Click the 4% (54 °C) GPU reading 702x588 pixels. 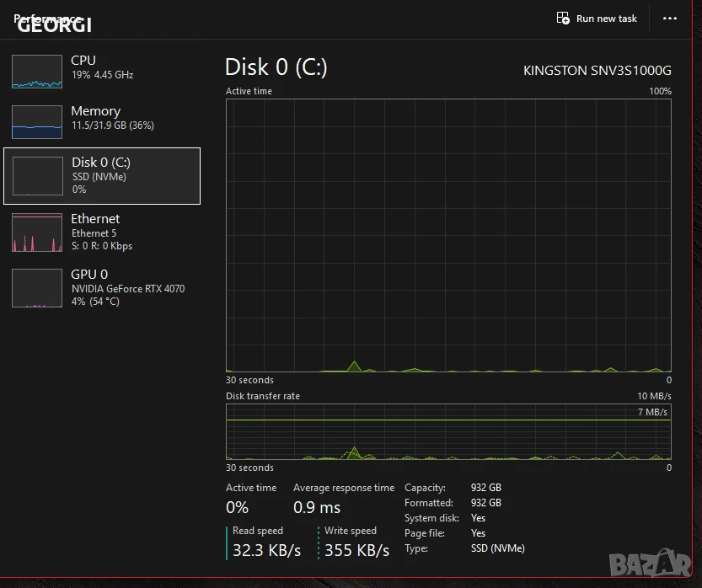[95, 302]
